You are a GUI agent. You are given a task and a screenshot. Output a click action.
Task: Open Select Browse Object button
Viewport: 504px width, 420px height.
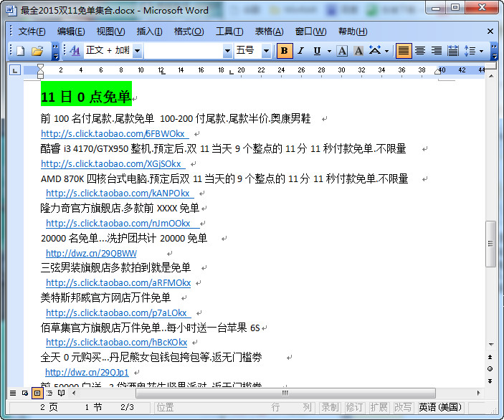(x=490, y=368)
